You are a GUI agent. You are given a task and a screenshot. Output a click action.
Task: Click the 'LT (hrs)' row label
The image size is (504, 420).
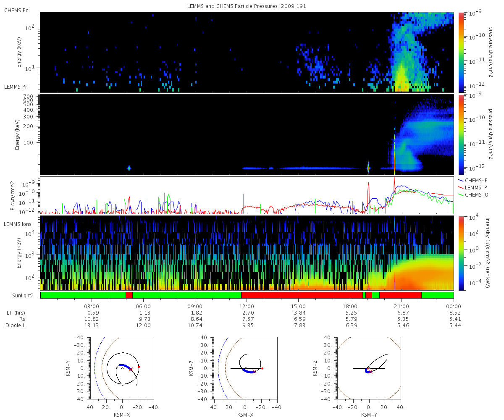pos(15,312)
